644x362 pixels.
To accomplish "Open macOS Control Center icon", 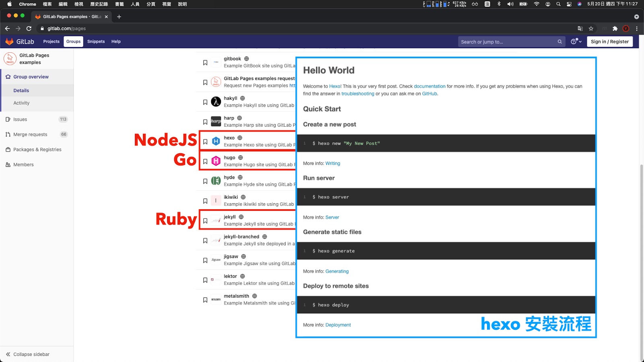I will coord(569,4).
